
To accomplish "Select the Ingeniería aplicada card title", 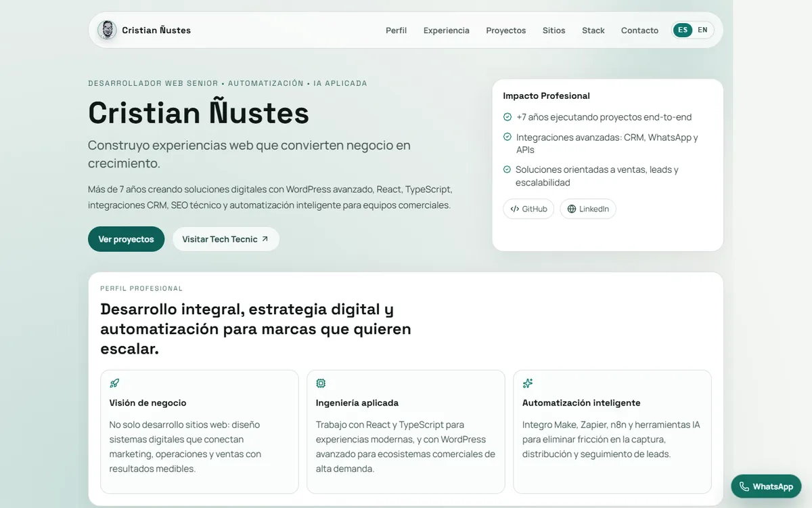I will coord(357,403).
